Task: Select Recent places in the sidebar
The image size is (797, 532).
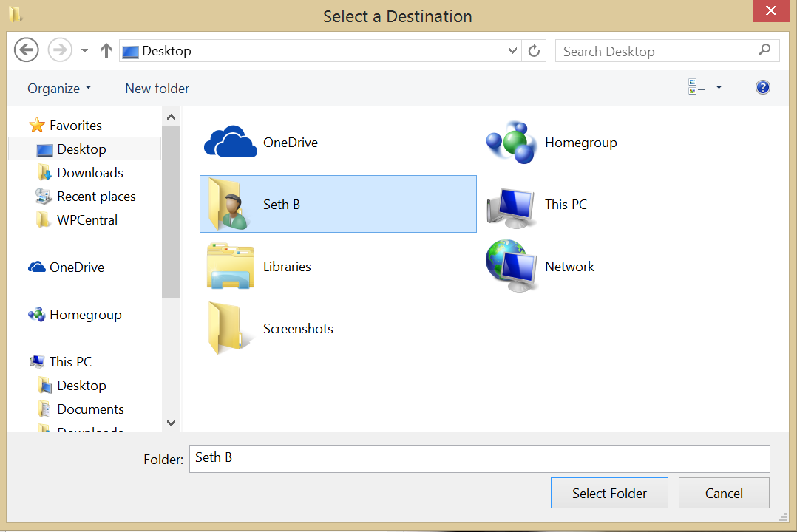Action: 96,196
